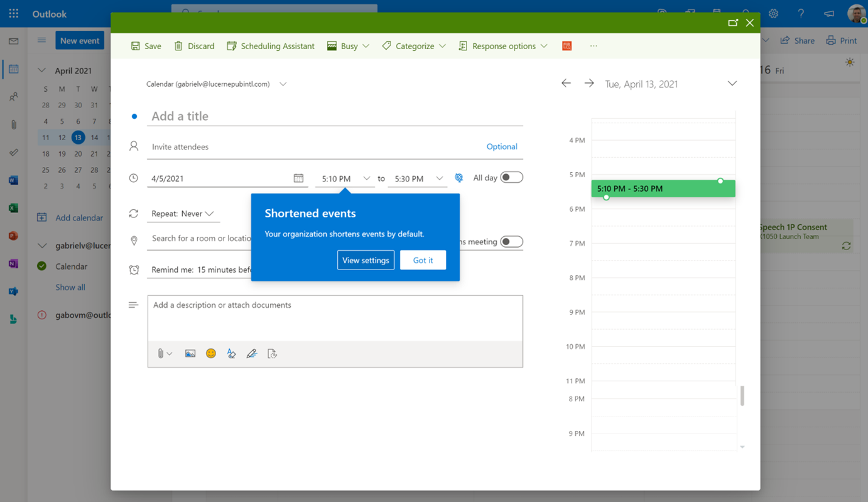The width and height of the screenshot is (868, 502).
Task: Insert an emoji into the description
Action: click(x=210, y=353)
